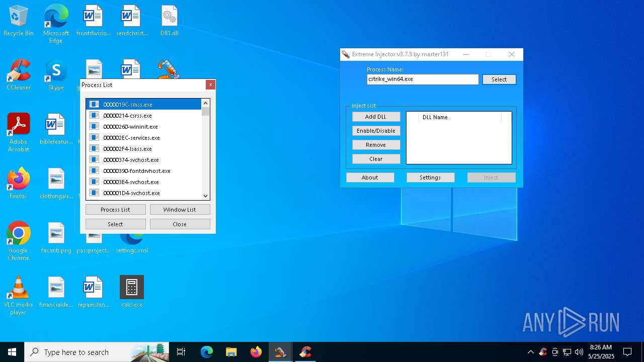The width and height of the screenshot is (644, 362).
Task: Select process 000002F4-lsass.exe
Action: coord(143,149)
